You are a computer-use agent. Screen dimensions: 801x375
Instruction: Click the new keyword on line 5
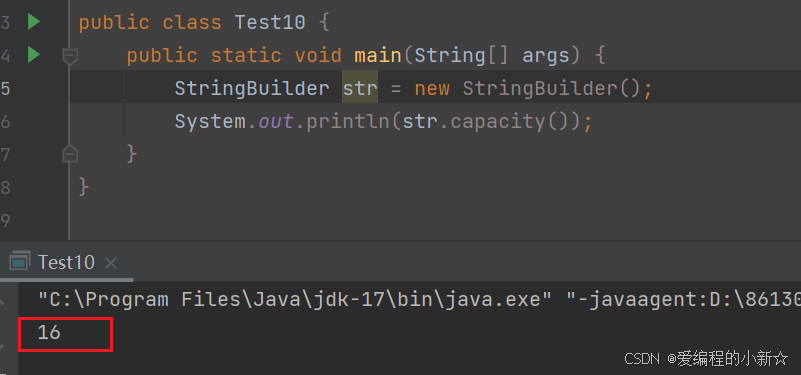[x=432, y=88]
